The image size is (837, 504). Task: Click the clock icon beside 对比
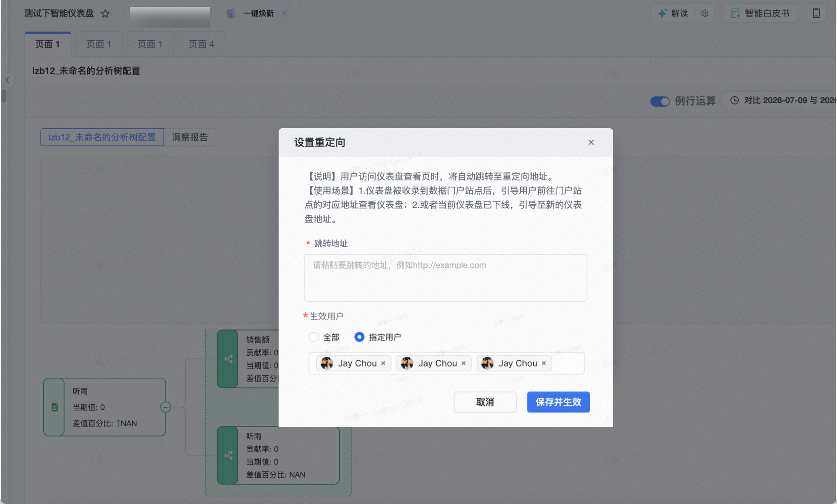pos(734,100)
